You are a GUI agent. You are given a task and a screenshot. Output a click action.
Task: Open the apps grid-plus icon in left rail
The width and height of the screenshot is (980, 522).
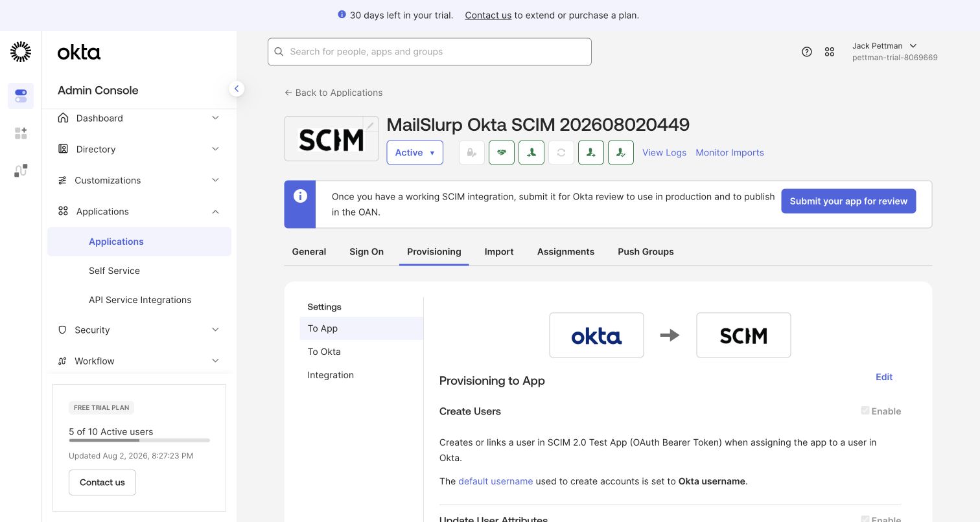pos(21,133)
